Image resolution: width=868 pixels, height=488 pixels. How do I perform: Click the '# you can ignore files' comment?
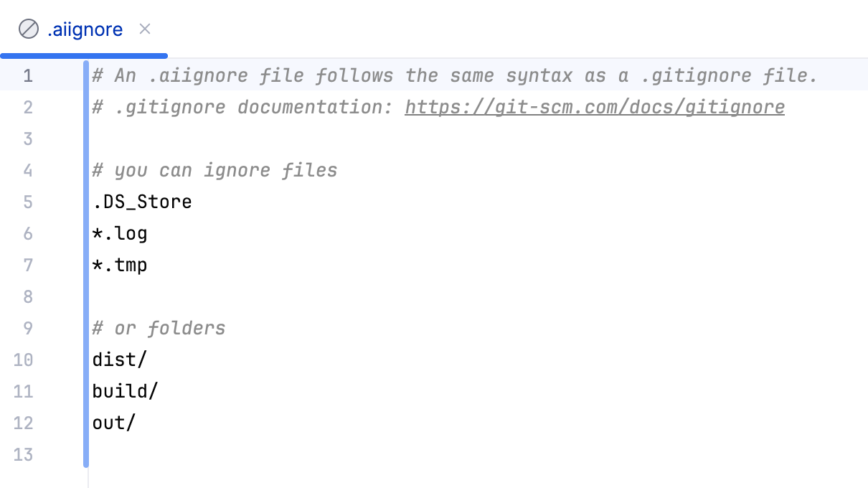[214, 170]
